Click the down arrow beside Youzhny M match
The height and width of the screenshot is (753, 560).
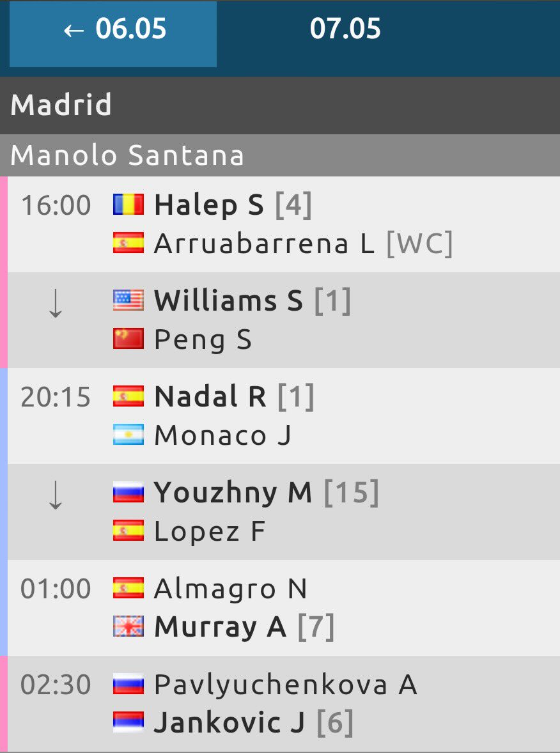[x=56, y=496]
